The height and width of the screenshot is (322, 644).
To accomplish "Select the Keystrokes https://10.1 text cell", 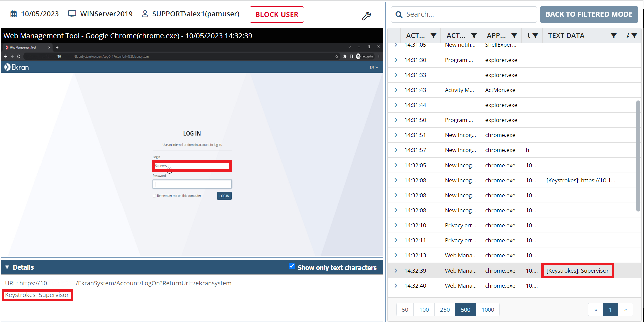I will pos(581,180).
